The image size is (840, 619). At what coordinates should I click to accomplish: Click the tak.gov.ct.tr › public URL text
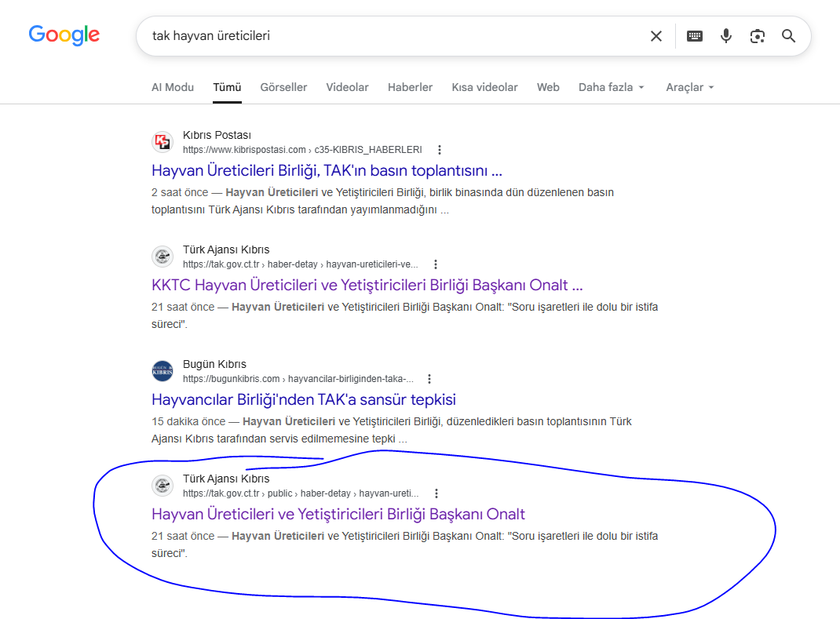point(301,493)
